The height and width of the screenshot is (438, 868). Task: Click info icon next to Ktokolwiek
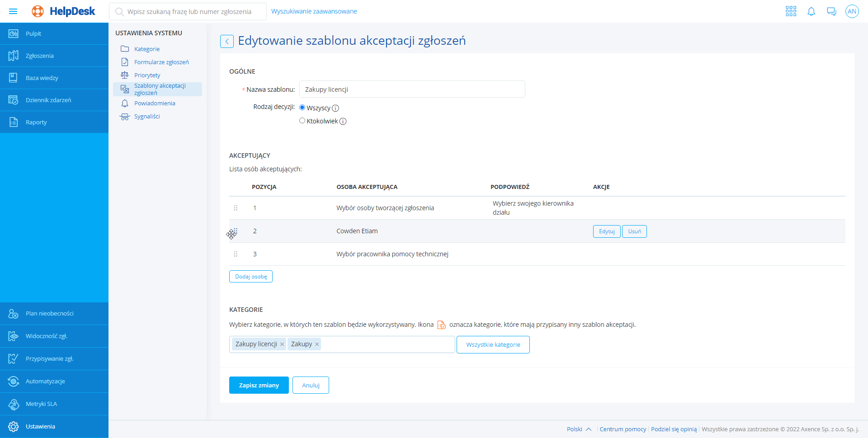coord(343,122)
